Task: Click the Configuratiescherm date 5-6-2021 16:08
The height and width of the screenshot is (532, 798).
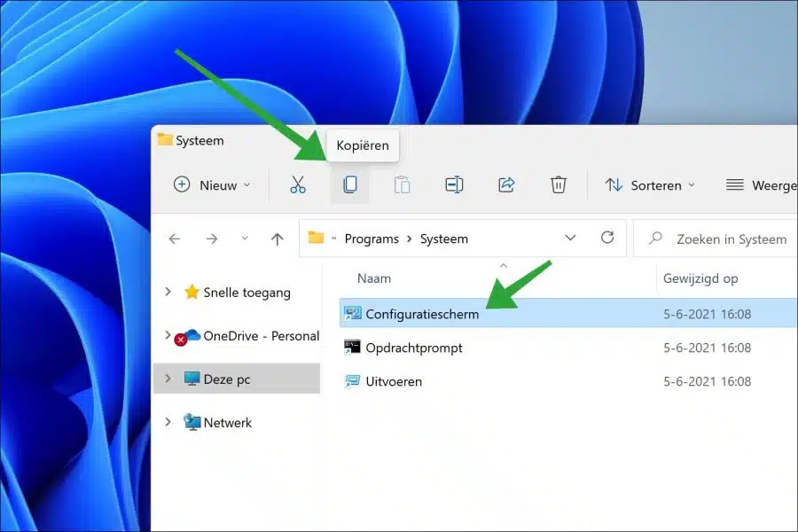Action: click(707, 314)
